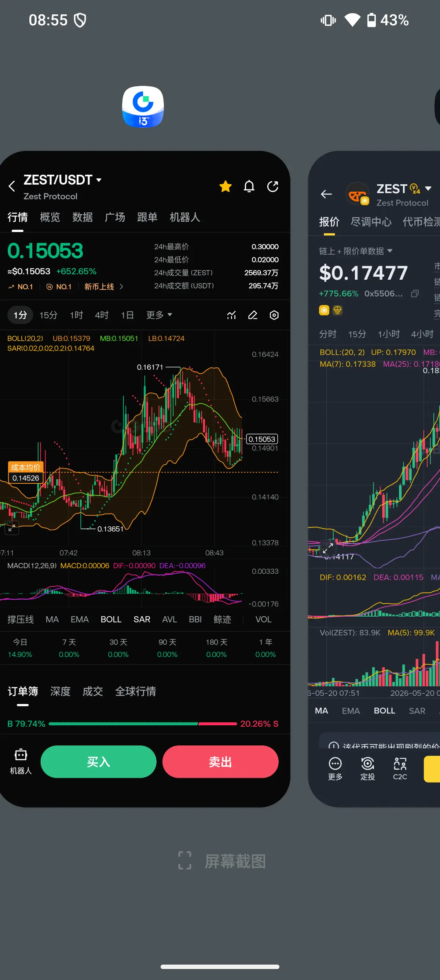Open the chart drawing pencil tool
This screenshot has width=440, height=980.
tap(253, 315)
